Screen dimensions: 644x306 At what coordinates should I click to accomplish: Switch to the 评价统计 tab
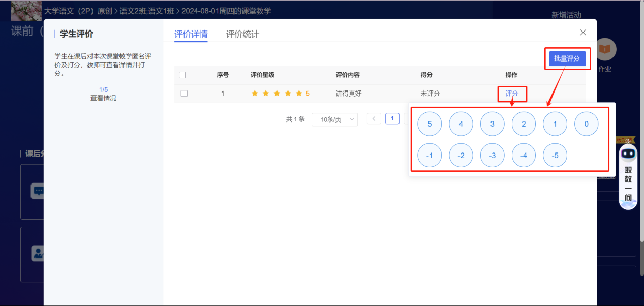pos(240,34)
